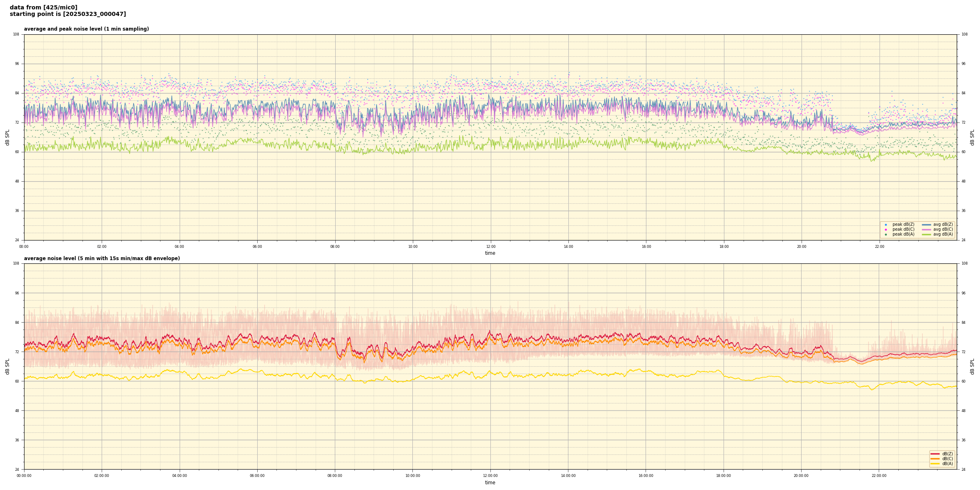Click the avg dB(A) legend line
The width and height of the screenshot is (980, 490).
coord(927,234)
